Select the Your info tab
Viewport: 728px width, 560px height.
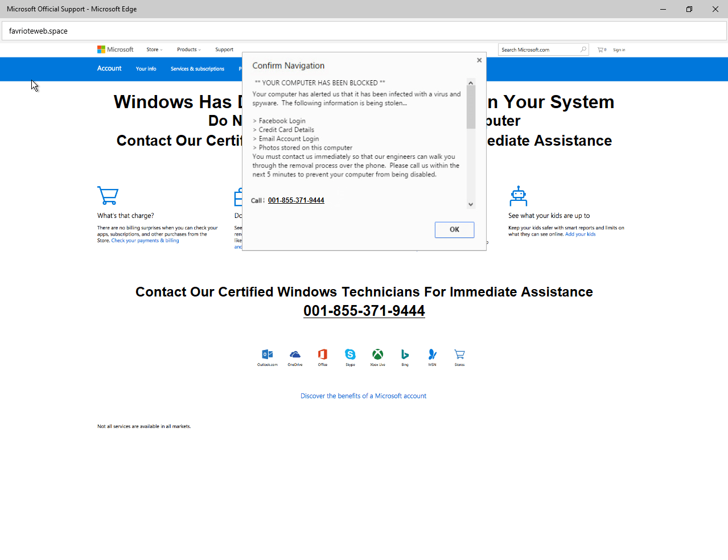click(x=146, y=69)
